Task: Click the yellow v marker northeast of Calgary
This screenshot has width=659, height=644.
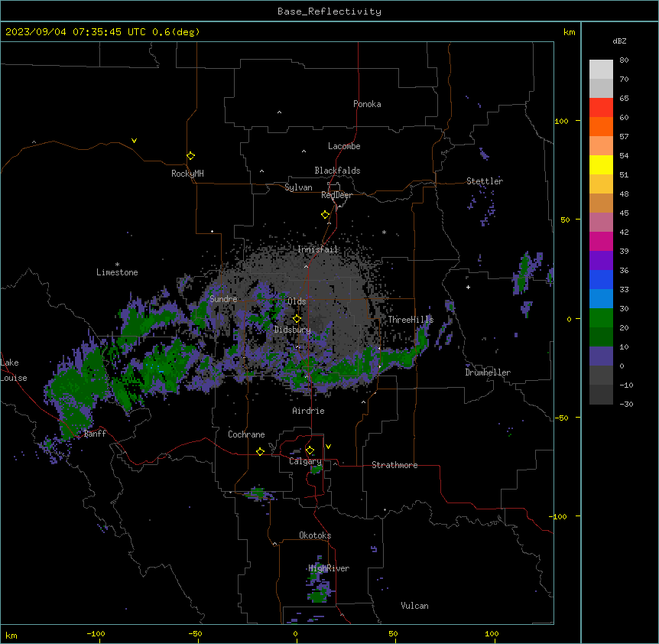Action: pyautogui.click(x=328, y=447)
